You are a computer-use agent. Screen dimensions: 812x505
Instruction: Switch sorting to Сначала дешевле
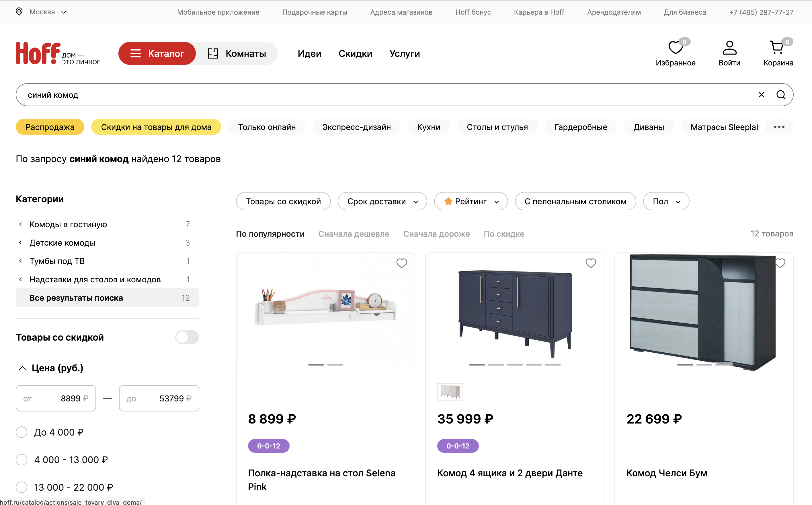point(354,234)
